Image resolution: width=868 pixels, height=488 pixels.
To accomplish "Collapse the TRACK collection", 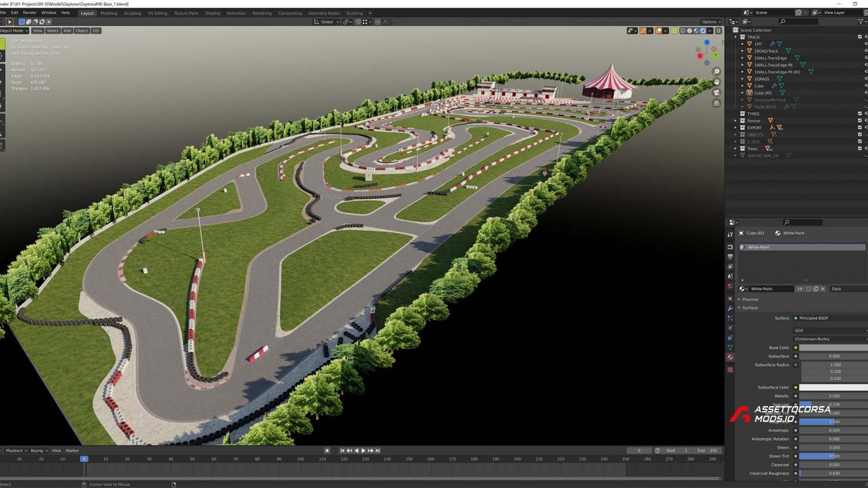I will [735, 37].
